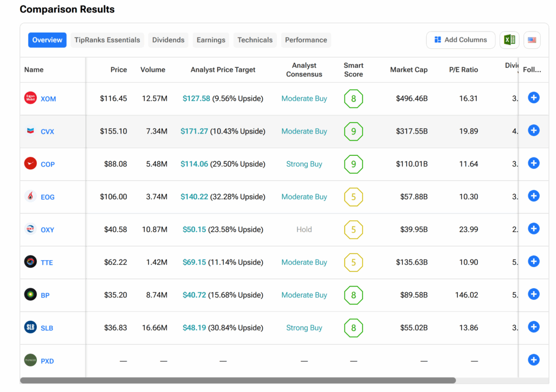Sort table by P/E Ratio header

pos(463,69)
